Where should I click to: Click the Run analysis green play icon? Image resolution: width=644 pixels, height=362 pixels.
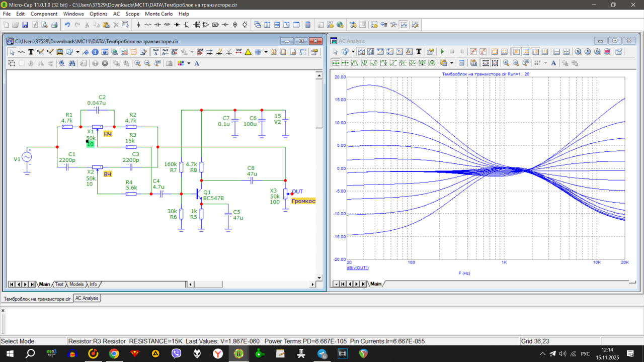coord(442,52)
